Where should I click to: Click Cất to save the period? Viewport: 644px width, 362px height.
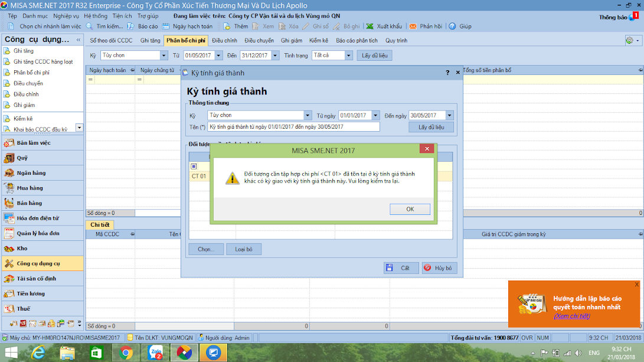click(401, 268)
